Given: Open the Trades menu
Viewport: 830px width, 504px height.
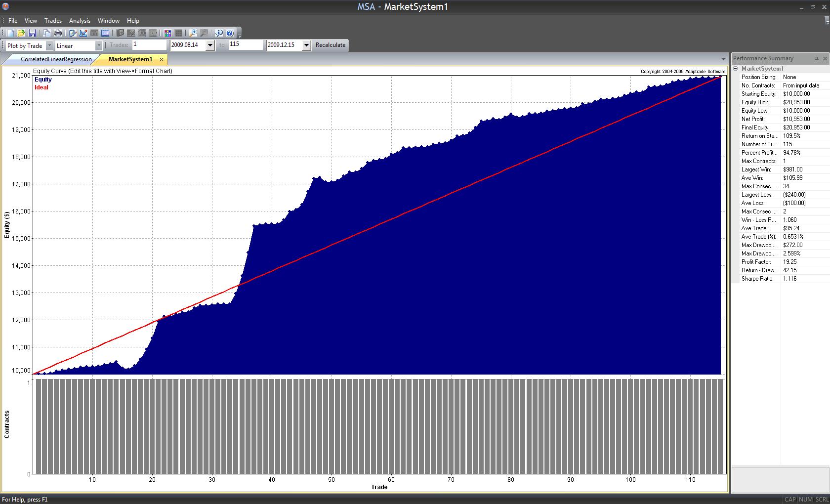Looking at the screenshot, I should (x=53, y=21).
